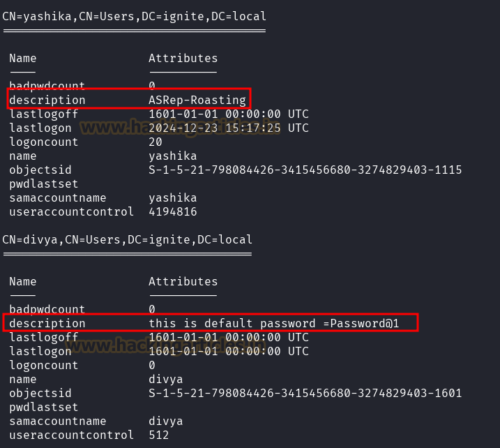Click the logoncount value 20
The height and width of the screenshot is (448, 500).
[x=156, y=142]
